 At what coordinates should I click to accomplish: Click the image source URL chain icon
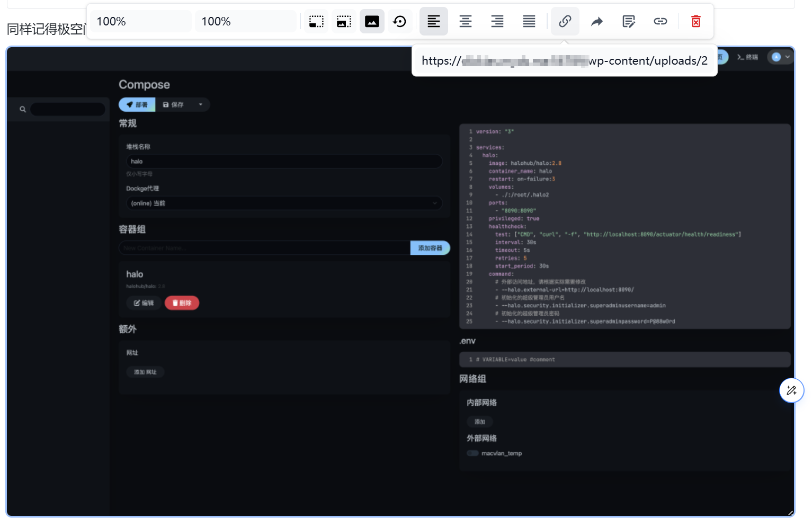coord(565,22)
